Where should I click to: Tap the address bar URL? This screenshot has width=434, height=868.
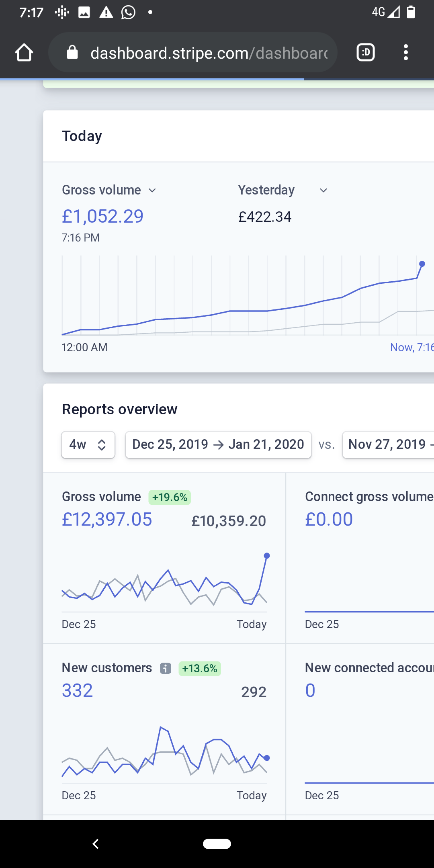coord(209,53)
